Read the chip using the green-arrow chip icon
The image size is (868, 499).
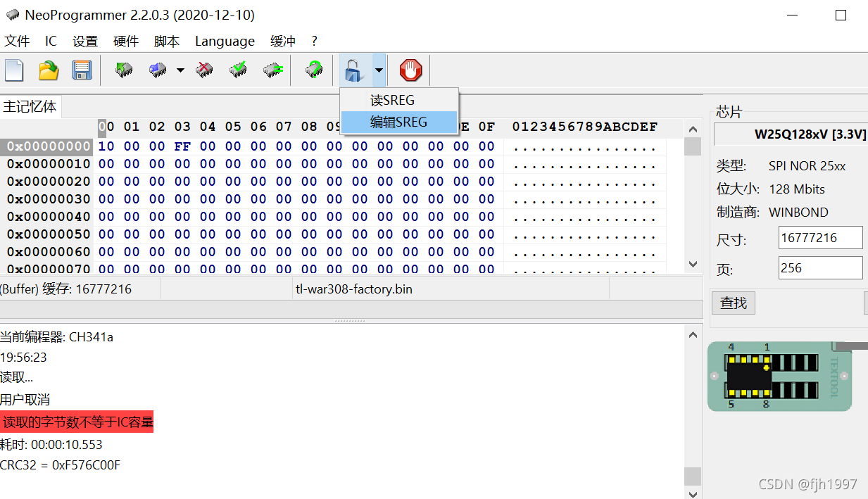coord(125,70)
